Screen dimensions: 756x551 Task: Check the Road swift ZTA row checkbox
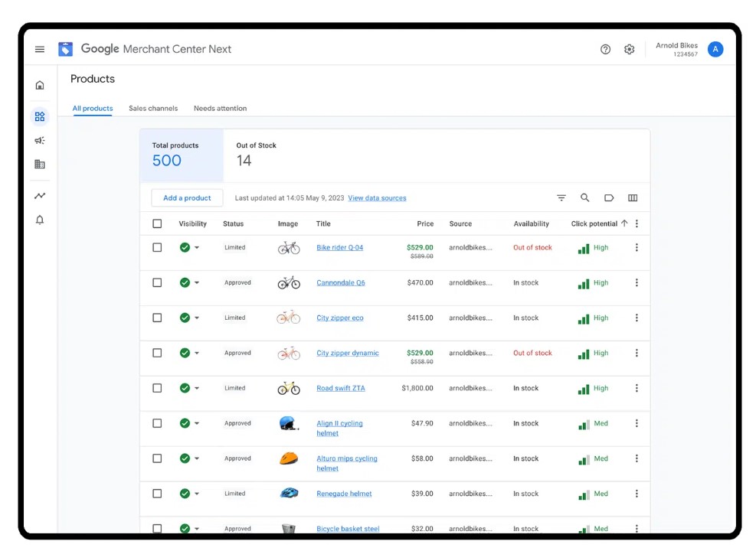157,388
